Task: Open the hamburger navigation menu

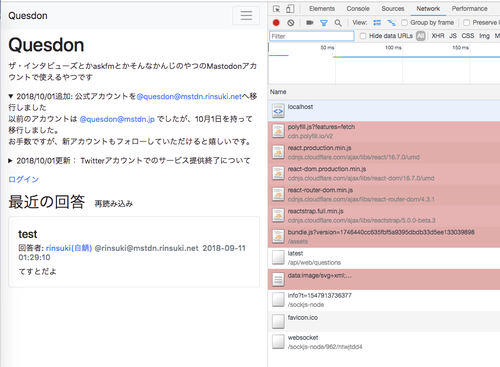Action: click(246, 15)
